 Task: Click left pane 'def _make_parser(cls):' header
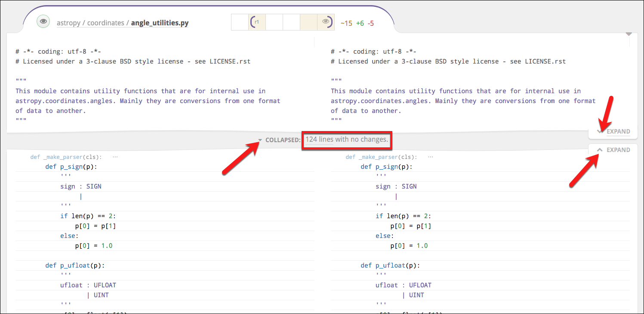(x=66, y=157)
